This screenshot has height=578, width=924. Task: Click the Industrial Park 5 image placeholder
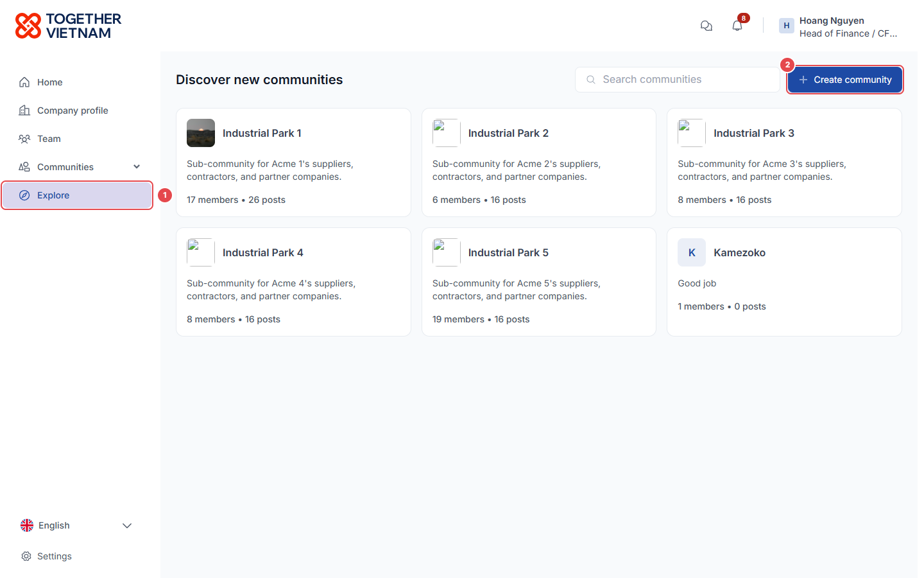point(447,252)
